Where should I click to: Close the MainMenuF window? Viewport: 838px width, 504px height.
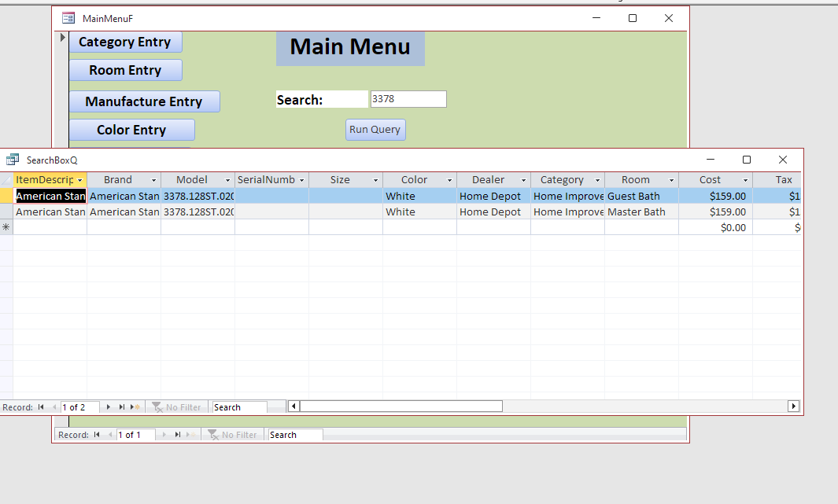coord(669,18)
